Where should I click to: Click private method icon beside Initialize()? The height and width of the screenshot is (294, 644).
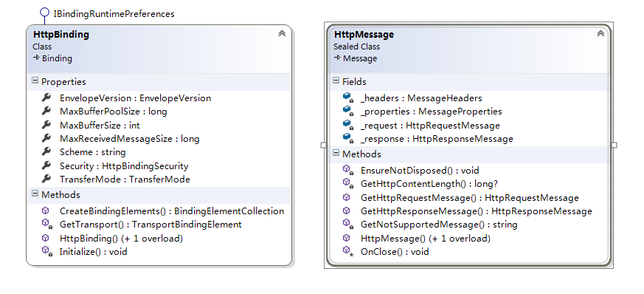coord(46,251)
